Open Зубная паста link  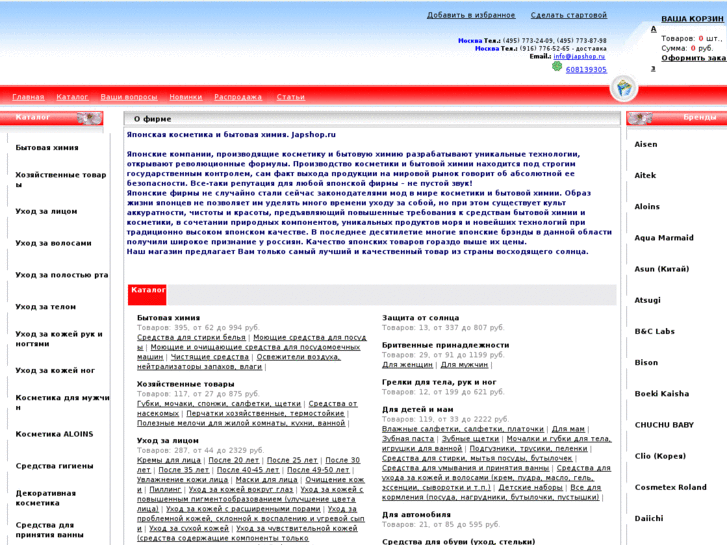click(x=408, y=439)
